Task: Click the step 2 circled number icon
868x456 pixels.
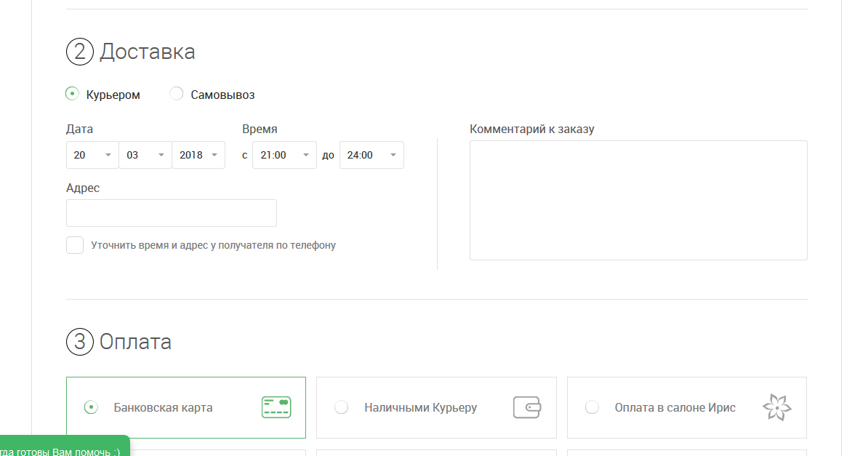Action: click(80, 52)
